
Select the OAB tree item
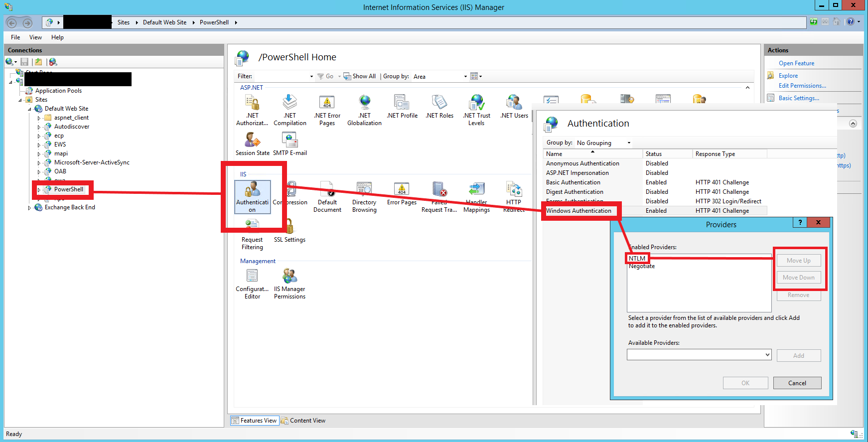click(x=60, y=171)
